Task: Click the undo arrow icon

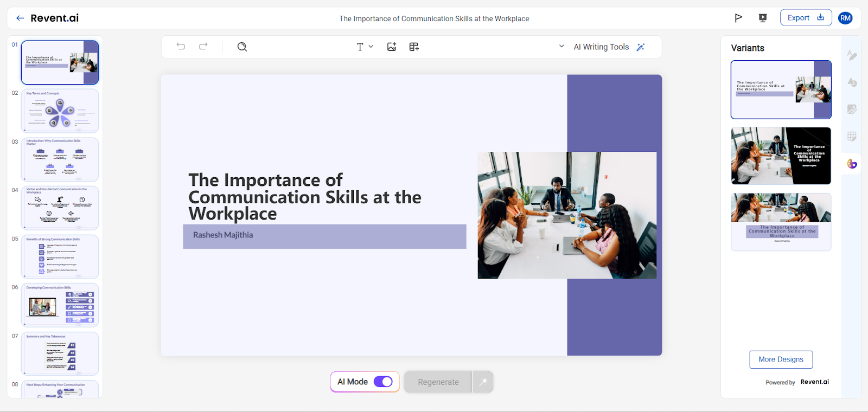Action: (181, 47)
